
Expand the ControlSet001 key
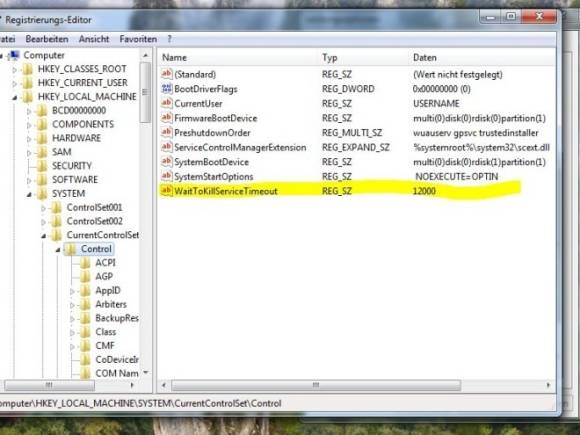(43, 208)
